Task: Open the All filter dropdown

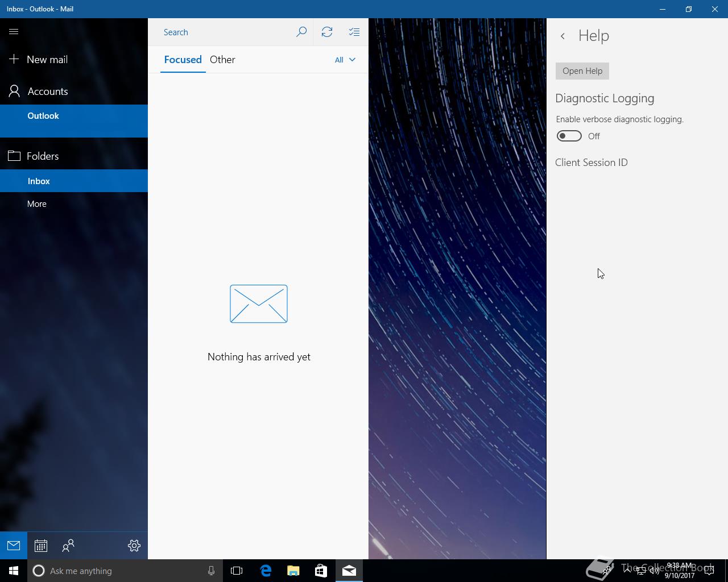Action: [x=345, y=60]
